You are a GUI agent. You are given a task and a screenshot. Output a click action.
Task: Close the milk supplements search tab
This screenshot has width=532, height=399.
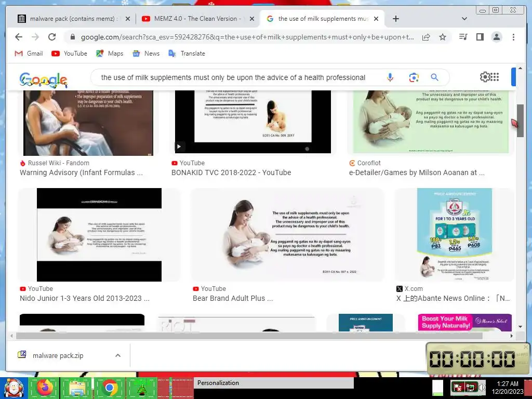point(376,19)
